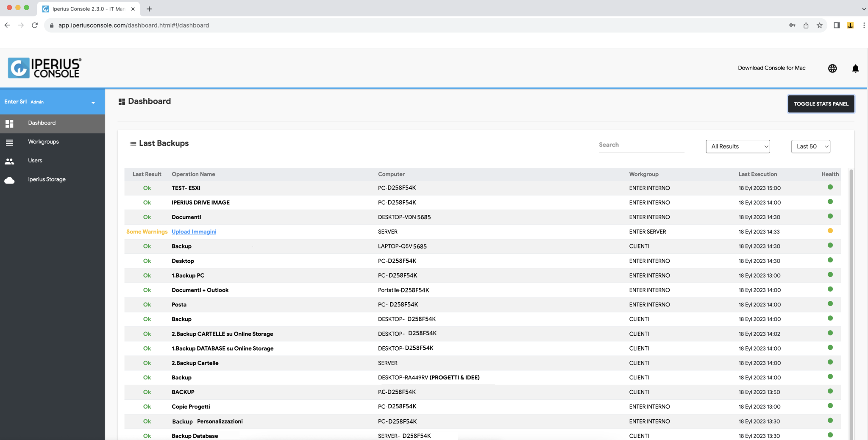This screenshot has width=868, height=440.
Task: Open the language globe icon
Action: tap(832, 68)
